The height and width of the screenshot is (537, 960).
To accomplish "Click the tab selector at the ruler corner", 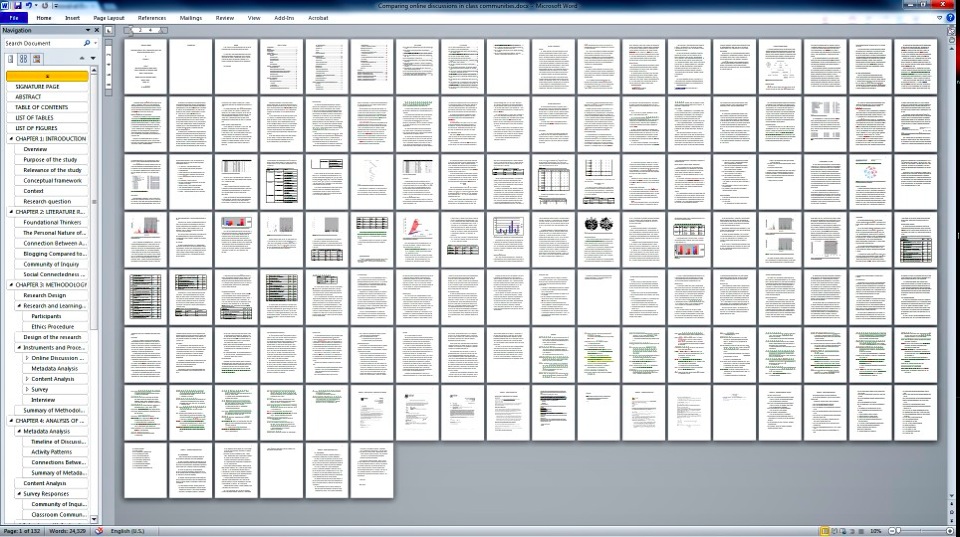I will click(109, 30).
